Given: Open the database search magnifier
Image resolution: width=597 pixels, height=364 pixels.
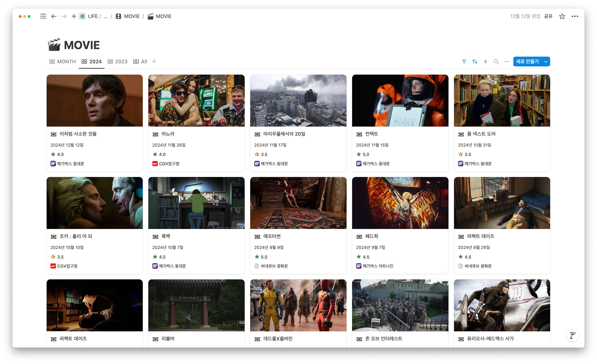Looking at the screenshot, I should click(496, 62).
